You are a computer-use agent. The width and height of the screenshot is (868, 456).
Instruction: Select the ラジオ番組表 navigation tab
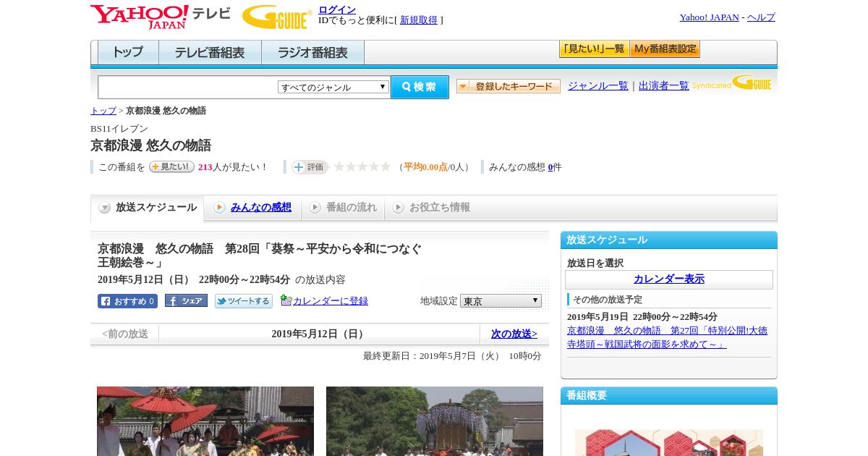point(312,53)
